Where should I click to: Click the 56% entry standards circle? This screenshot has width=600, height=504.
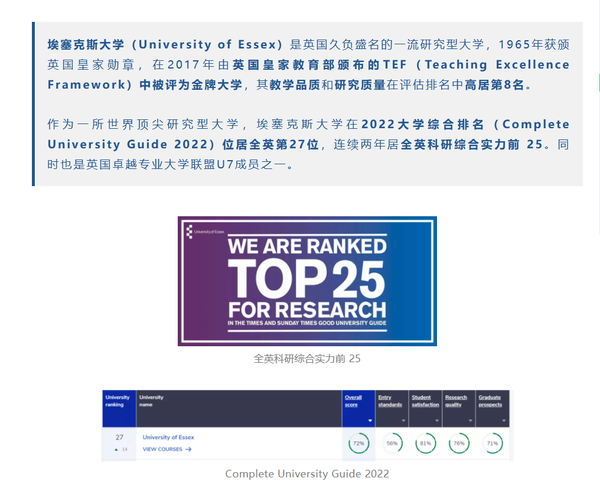pyautogui.click(x=392, y=443)
